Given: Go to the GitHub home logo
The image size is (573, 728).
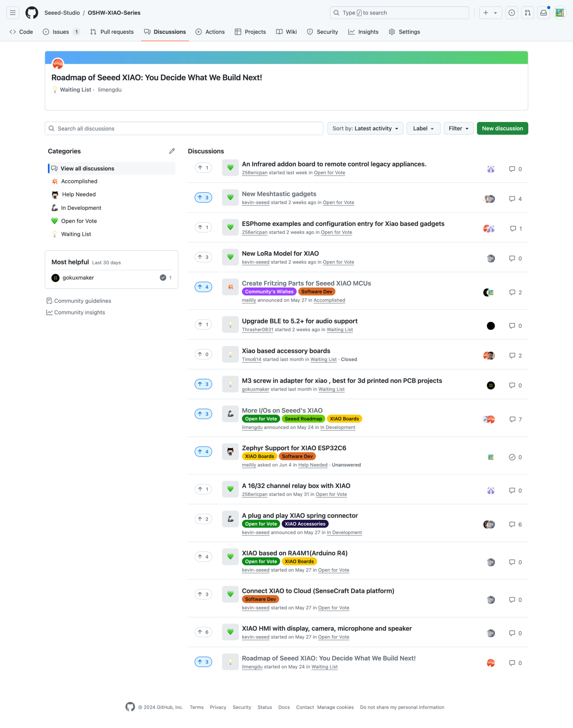Looking at the screenshot, I should point(32,13).
